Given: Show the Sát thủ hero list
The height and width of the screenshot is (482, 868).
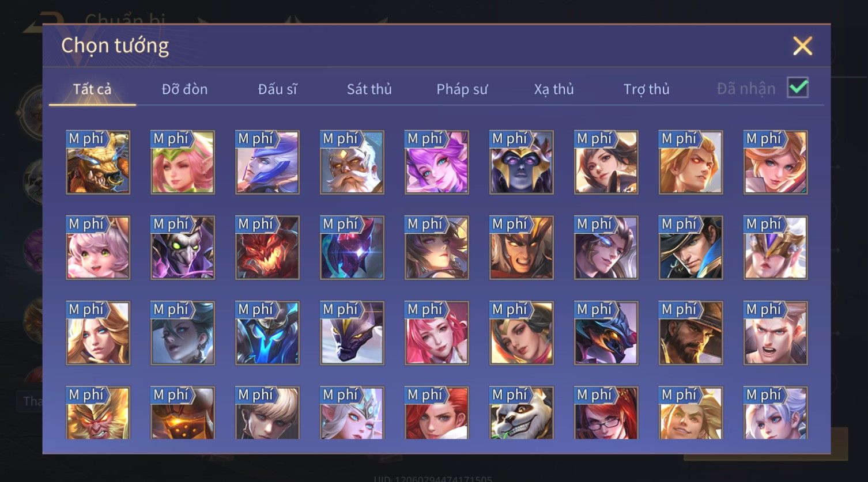Looking at the screenshot, I should (369, 89).
